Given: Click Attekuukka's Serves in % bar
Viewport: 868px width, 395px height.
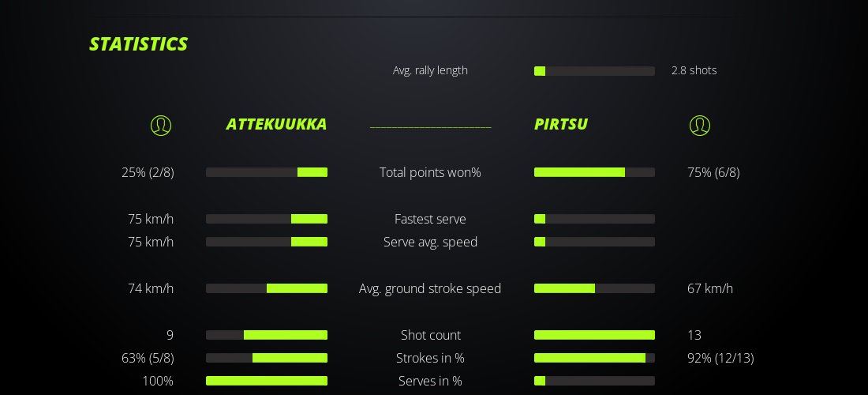Looking at the screenshot, I should point(267,381).
